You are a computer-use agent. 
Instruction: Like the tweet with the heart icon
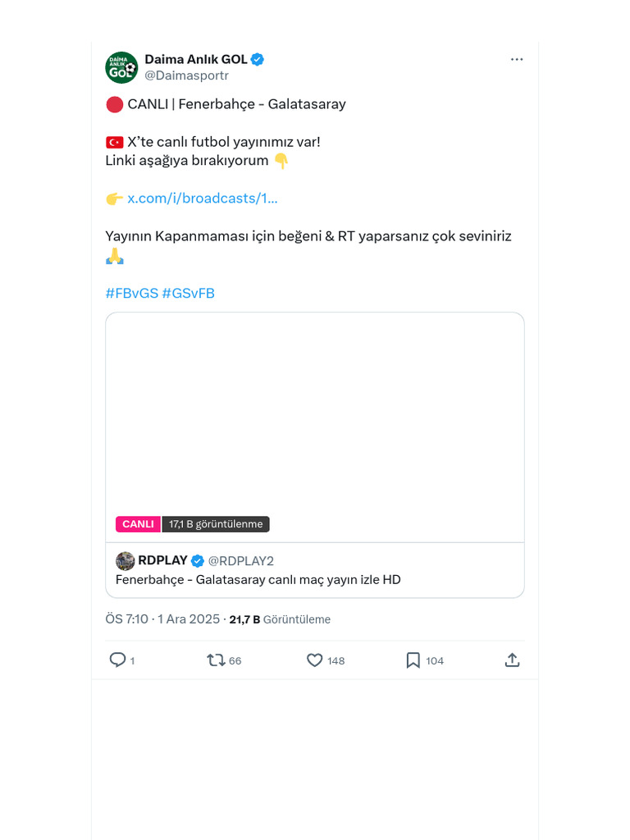pyautogui.click(x=314, y=660)
